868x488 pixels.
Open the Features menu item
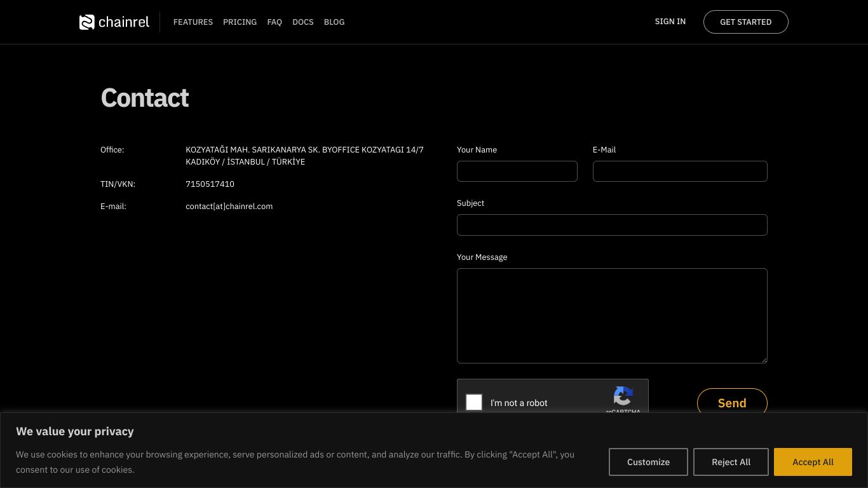(193, 22)
